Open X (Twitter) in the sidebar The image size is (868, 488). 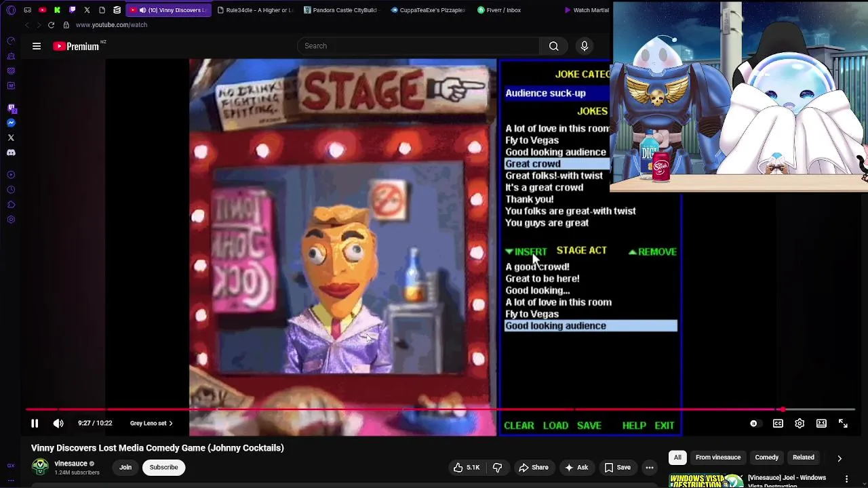(x=11, y=138)
